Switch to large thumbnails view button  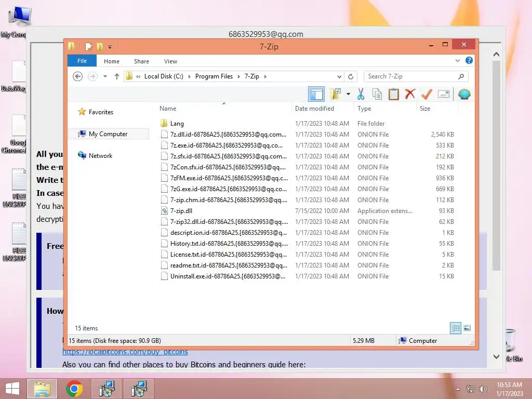point(467,328)
